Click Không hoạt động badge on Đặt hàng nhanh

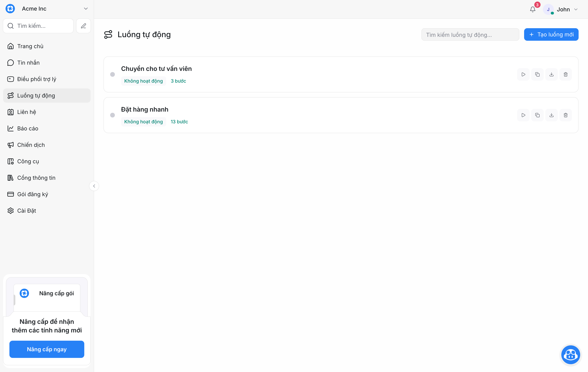coord(144,122)
